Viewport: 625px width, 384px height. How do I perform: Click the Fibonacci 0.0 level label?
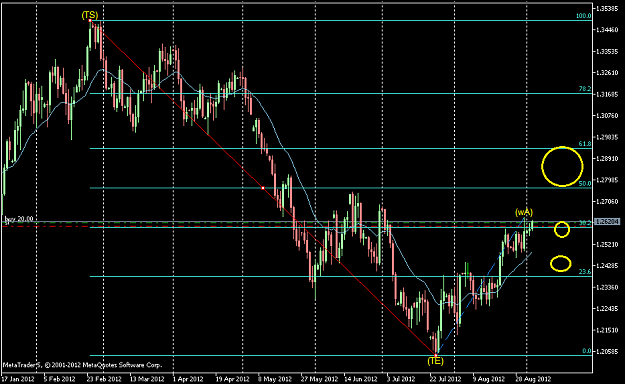[x=587, y=351]
